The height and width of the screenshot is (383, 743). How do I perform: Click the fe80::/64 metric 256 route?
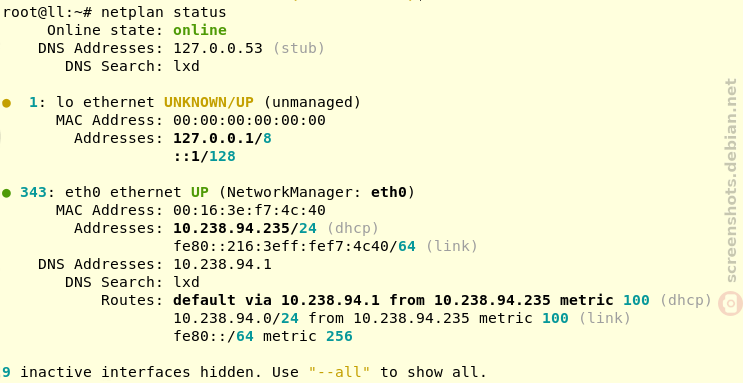click(263, 337)
